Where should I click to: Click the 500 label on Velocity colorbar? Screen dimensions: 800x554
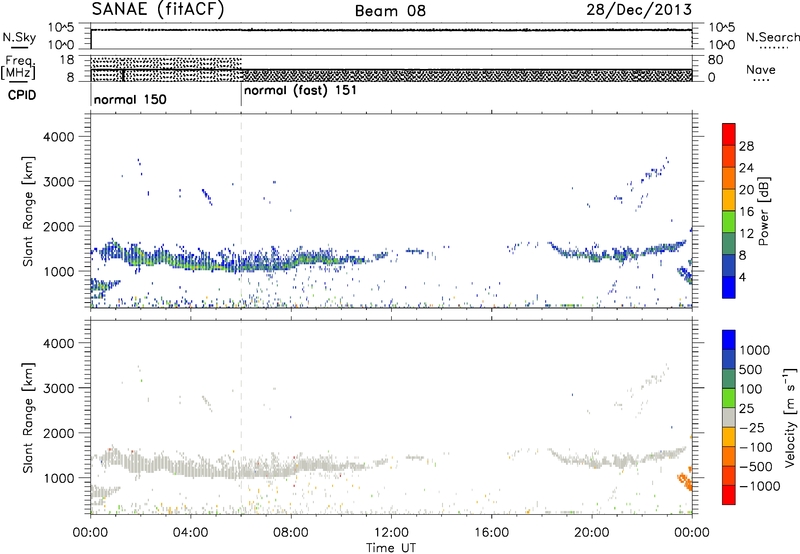(x=749, y=370)
